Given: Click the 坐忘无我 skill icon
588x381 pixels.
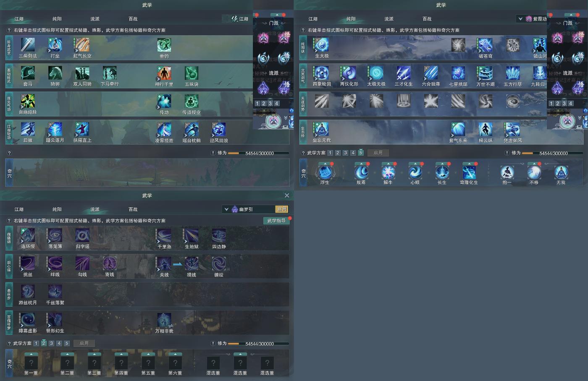Looking at the screenshot, I should [x=322, y=129].
